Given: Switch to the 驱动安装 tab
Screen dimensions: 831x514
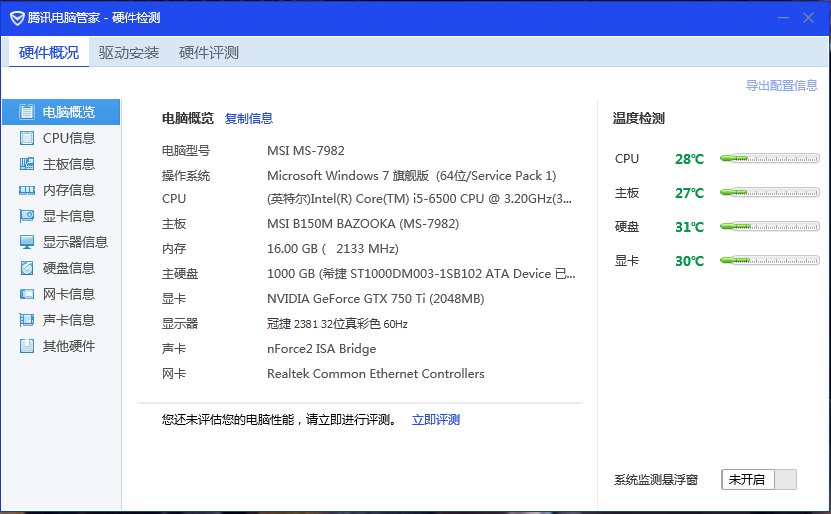Looking at the screenshot, I should [129, 53].
